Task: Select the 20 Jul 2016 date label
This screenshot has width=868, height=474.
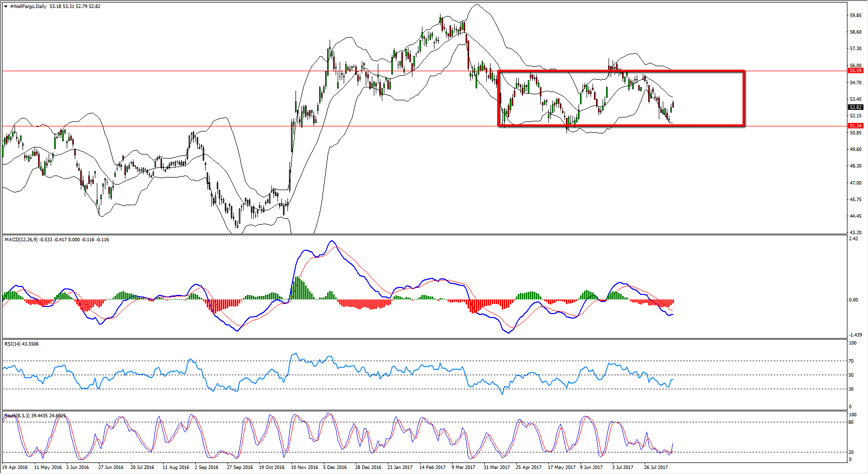Action: tap(142, 467)
